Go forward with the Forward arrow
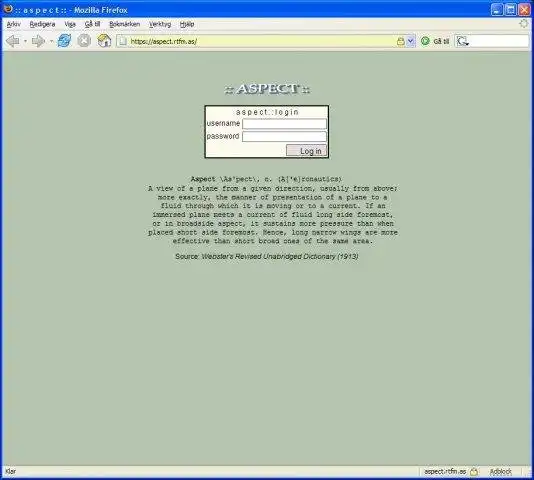 click(x=38, y=41)
